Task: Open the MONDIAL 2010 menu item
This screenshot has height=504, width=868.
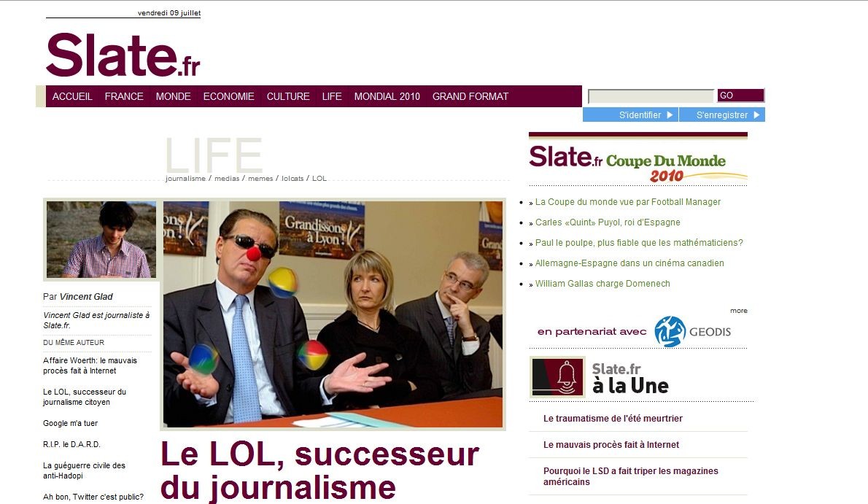Action: click(387, 96)
